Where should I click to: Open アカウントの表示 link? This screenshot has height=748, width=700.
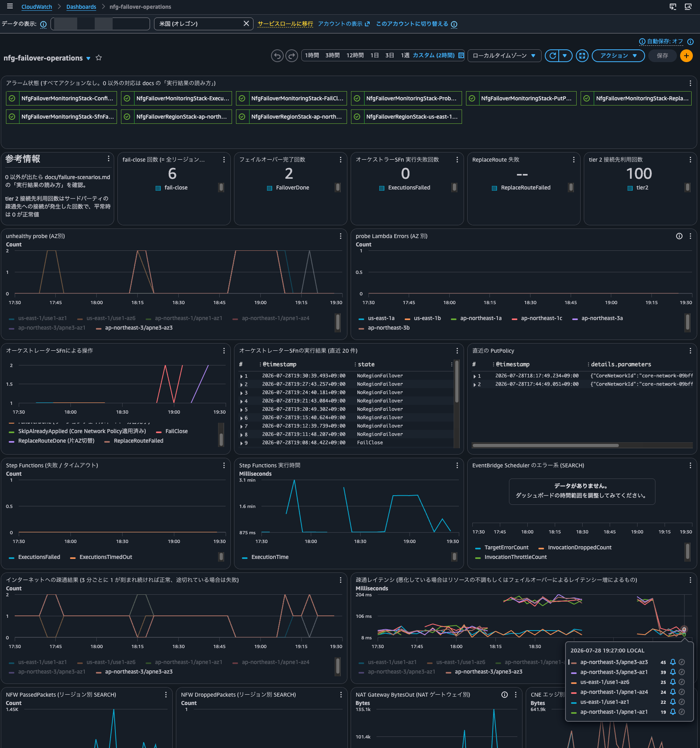pyautogui.click(x=344, y=24)
